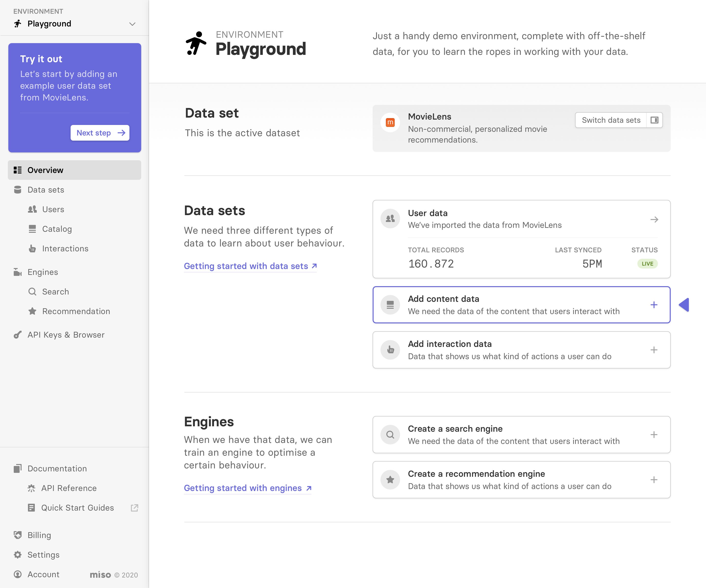The image size is (706, 588).
Task: Click Create a search engine card title
Action: tap(455, 429)
